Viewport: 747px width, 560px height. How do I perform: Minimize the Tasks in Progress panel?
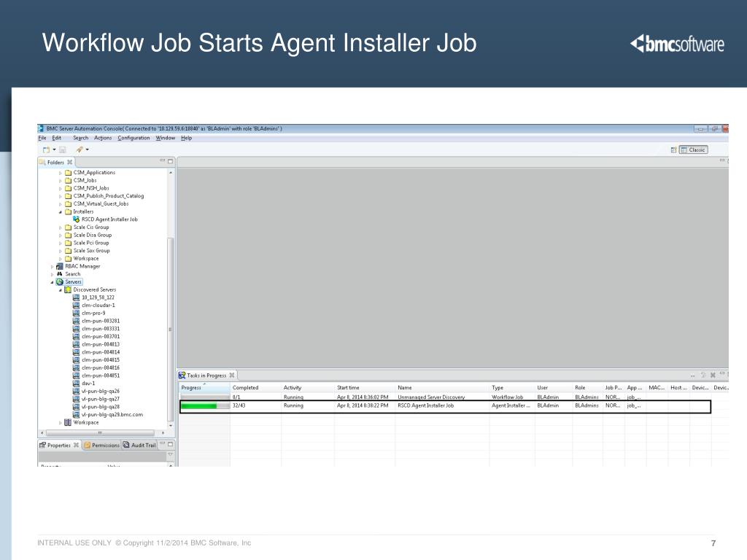tap(721, 374)
